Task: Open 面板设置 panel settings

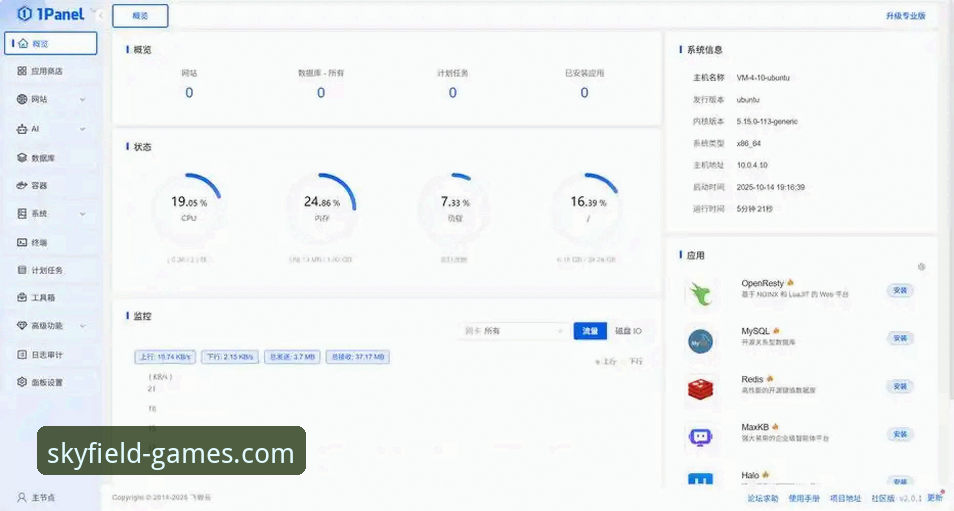Action: 46,382
